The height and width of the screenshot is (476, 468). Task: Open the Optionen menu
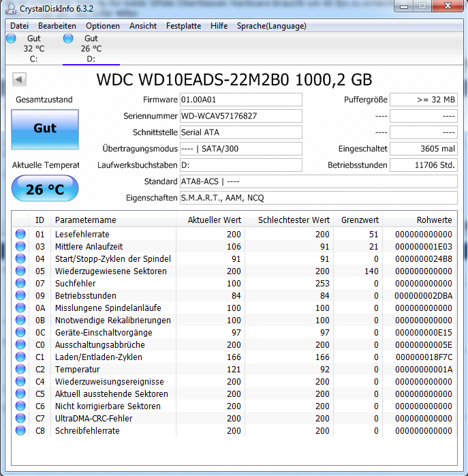click(103, 26)
